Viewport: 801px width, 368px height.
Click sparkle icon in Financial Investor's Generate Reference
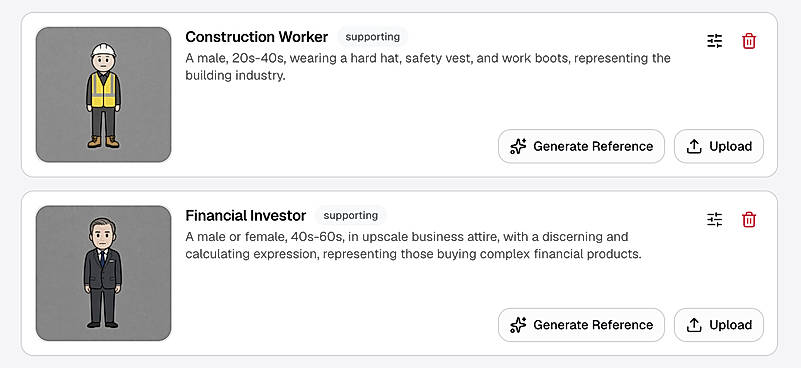[x=518, y=325]
